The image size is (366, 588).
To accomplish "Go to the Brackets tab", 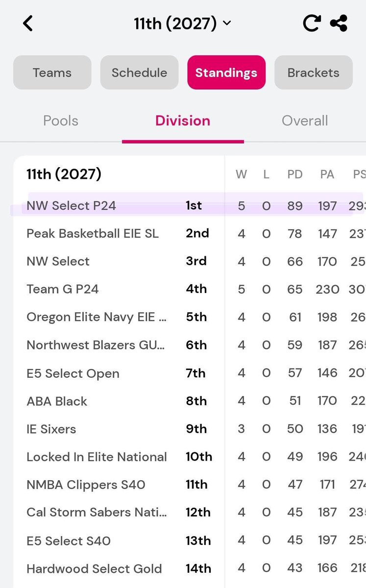I will click(314, 73).
